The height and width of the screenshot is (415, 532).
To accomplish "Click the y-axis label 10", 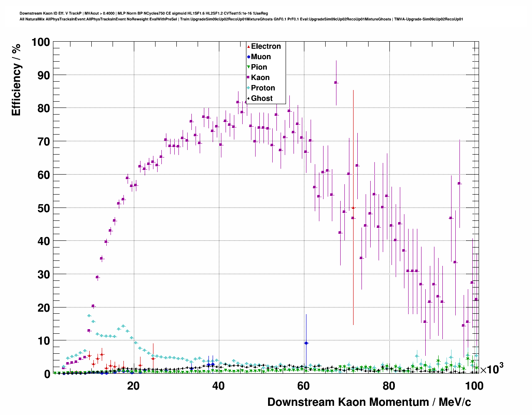I will (44, 341).
